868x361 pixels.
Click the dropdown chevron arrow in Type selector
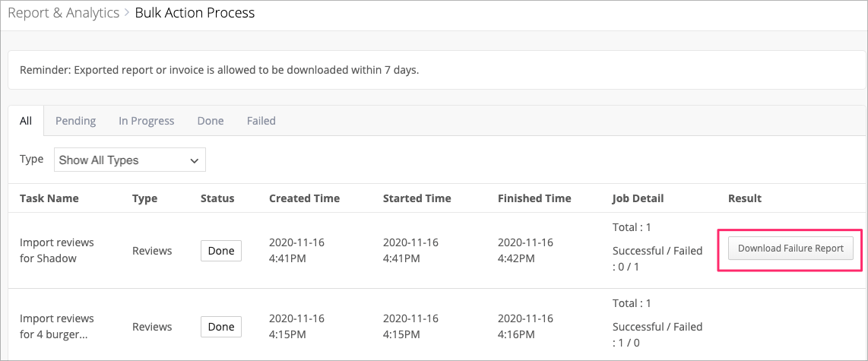[x=195, y=160]
